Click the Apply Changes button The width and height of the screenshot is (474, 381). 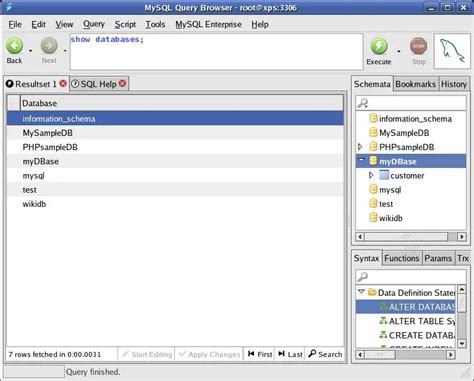(209, 354)
